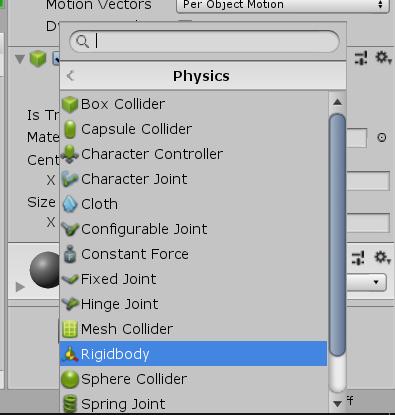Click the Spring Joint coil icon

(x=70, y=403)
